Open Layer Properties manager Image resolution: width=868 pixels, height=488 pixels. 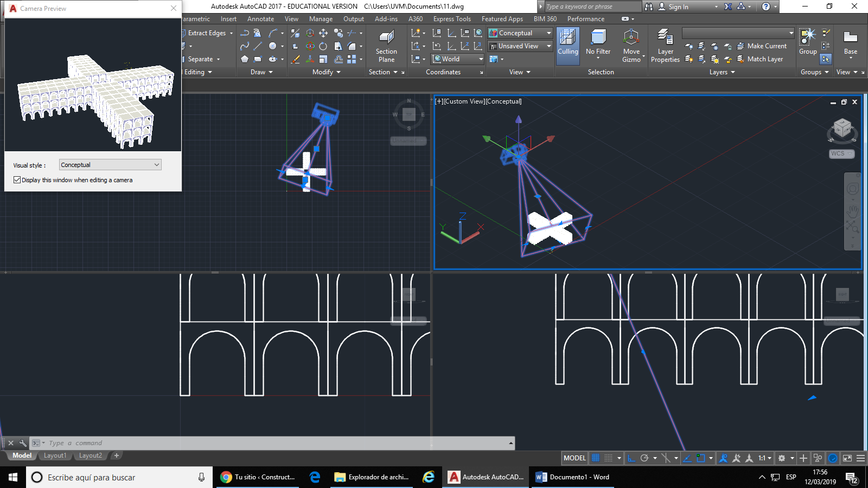665,46
